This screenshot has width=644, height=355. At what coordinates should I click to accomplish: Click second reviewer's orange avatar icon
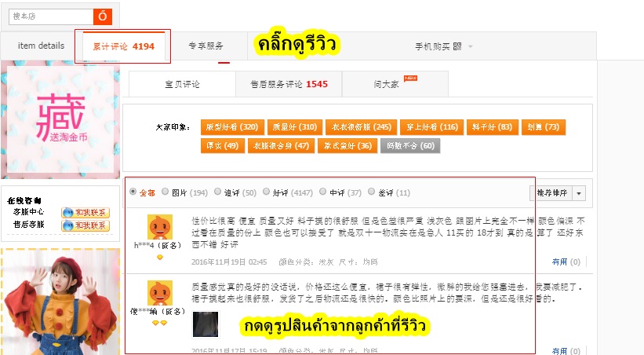click(x=160, y=293)
